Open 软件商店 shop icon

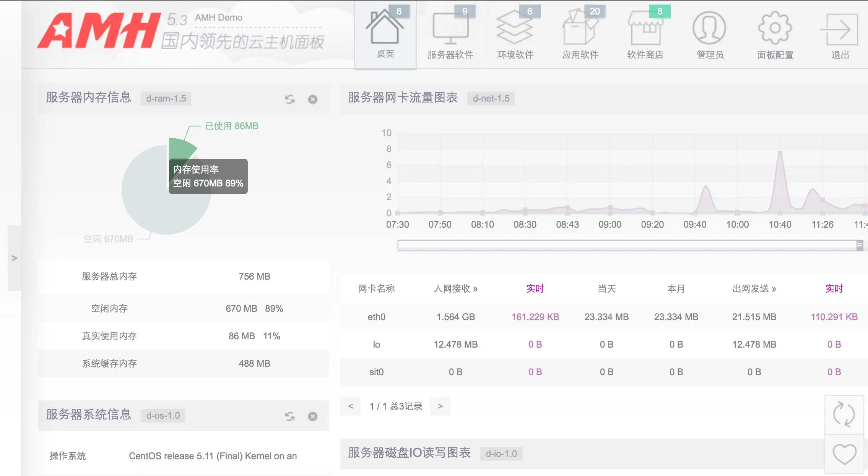click(645, 29)
